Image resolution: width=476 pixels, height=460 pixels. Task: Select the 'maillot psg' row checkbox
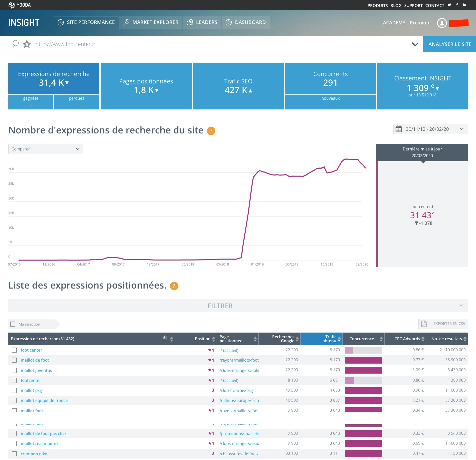14,391
